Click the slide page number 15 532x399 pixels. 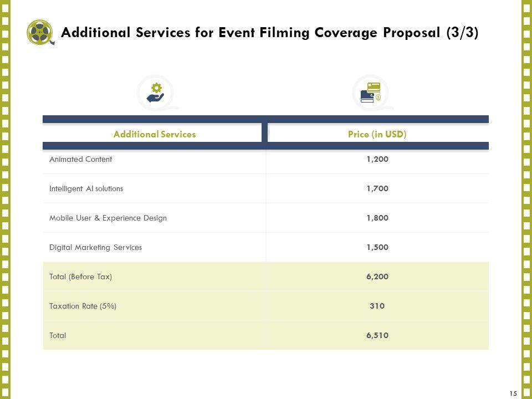tap(513, 393)
